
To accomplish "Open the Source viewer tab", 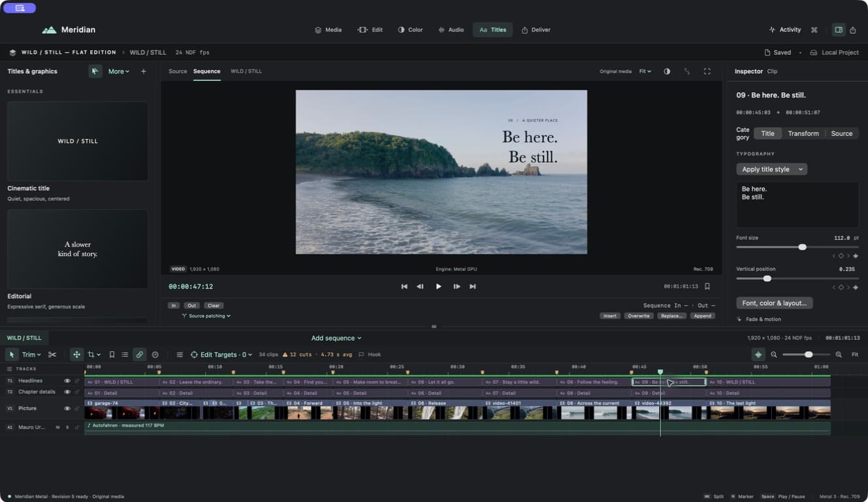I will (178, 71).
